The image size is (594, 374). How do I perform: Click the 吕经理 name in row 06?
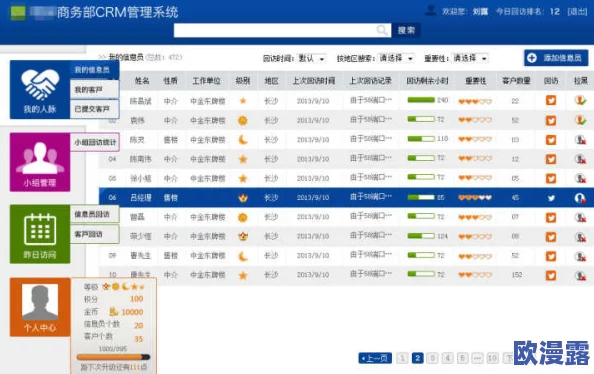click(141, 197)
